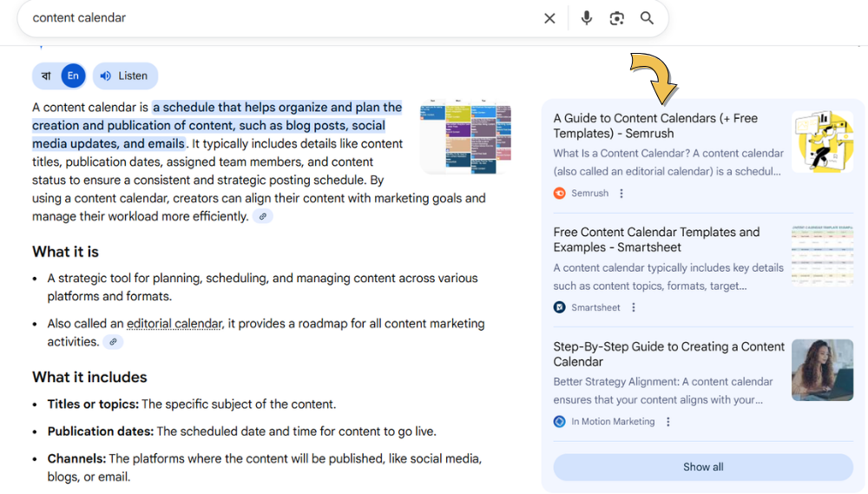
Task: Open calendar thumbnail image in overview
Action: coord(465,137)
